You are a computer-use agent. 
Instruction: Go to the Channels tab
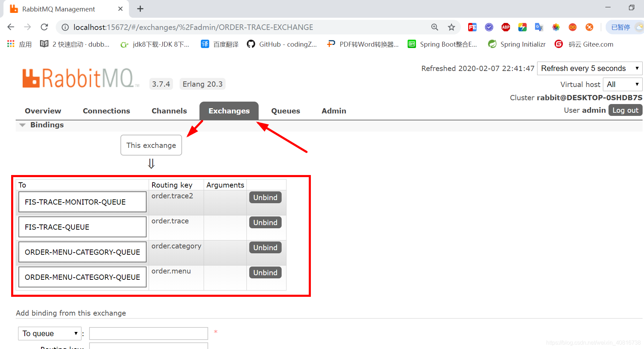click(169, 111)
